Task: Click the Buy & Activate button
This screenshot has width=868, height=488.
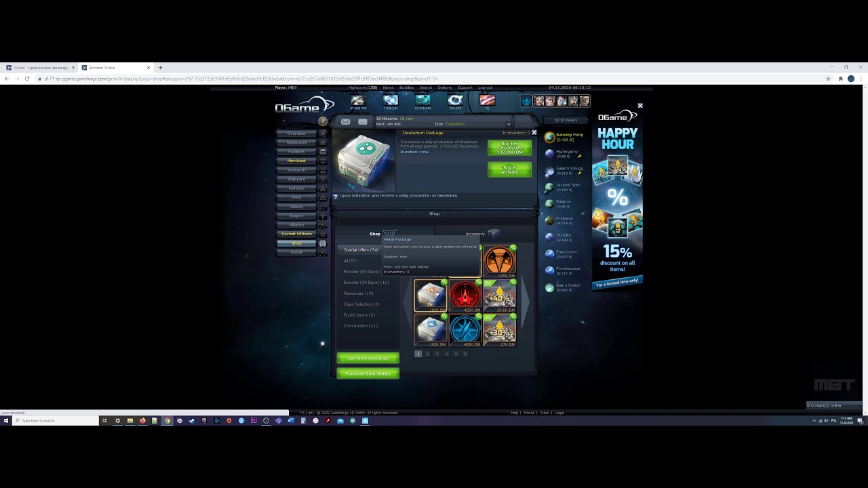Action: (x=509, y=169)
